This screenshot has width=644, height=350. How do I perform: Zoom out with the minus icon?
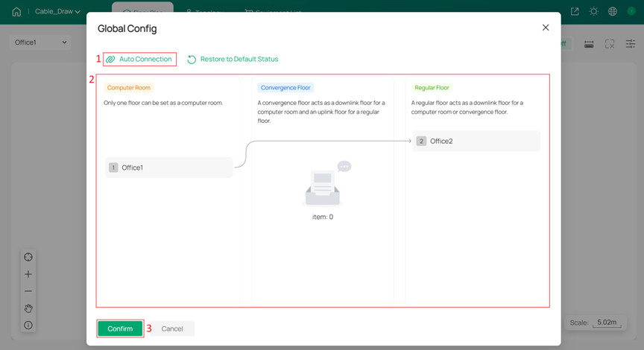pyautogui.click(x=28, y=291)
